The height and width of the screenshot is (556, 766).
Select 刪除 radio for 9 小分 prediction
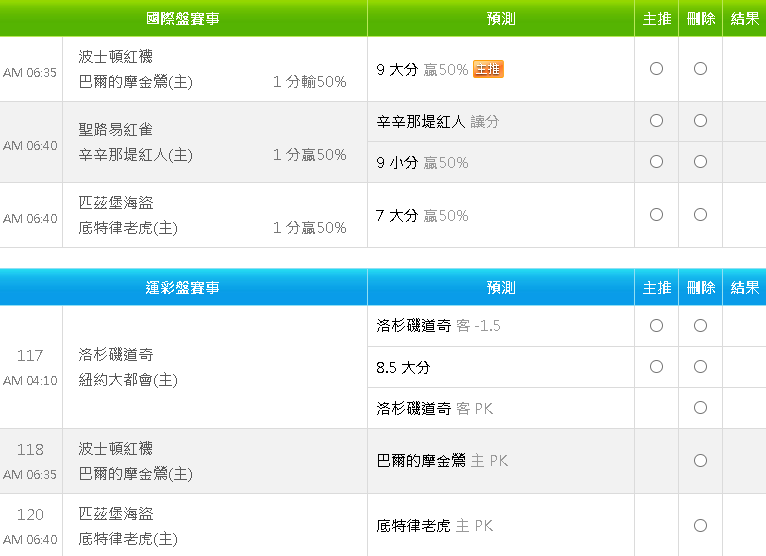(700, 162)
